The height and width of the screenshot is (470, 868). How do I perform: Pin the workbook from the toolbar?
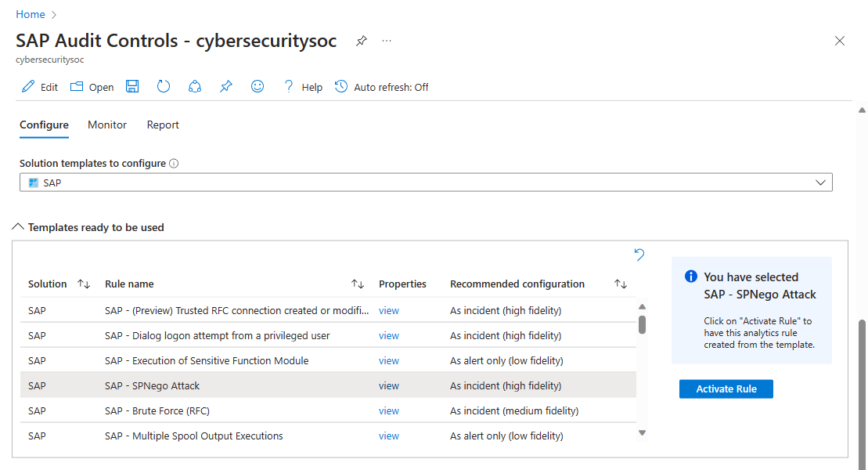coord(226,86)
